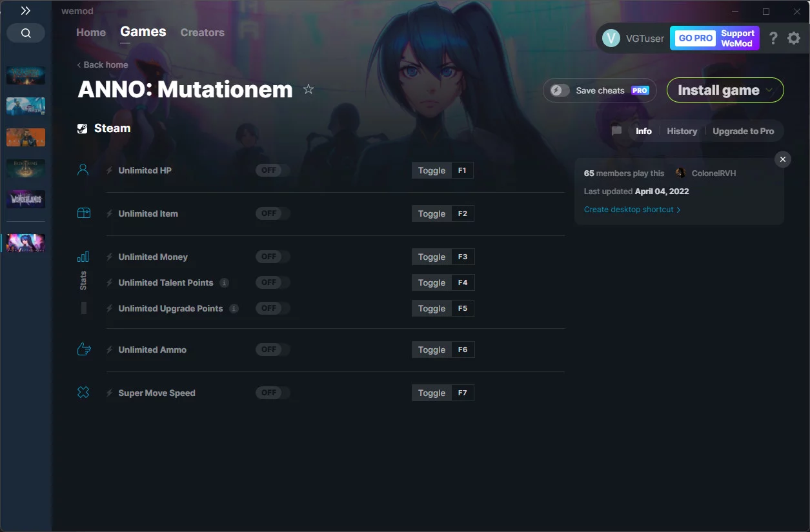Toggle Unlimited Talent Points switch
Image resolution: width=810 pixels, height=532 pixels.
[x=272, y=282]
